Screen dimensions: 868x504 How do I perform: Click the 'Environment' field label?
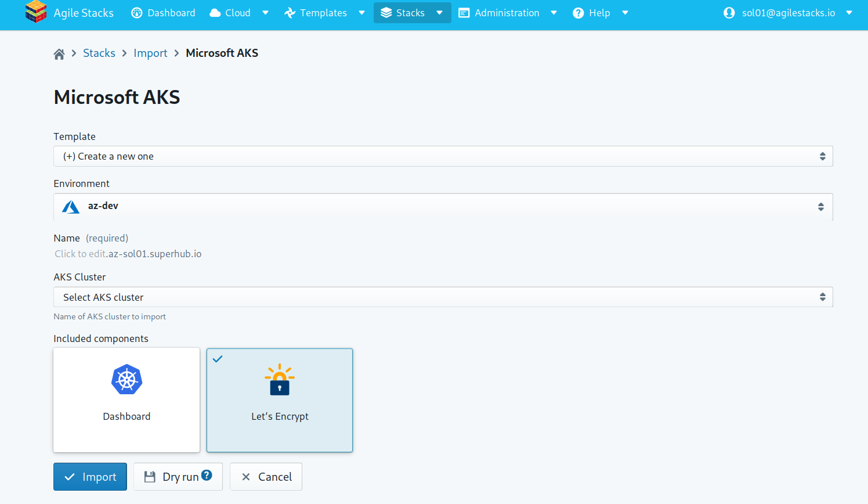81,183
